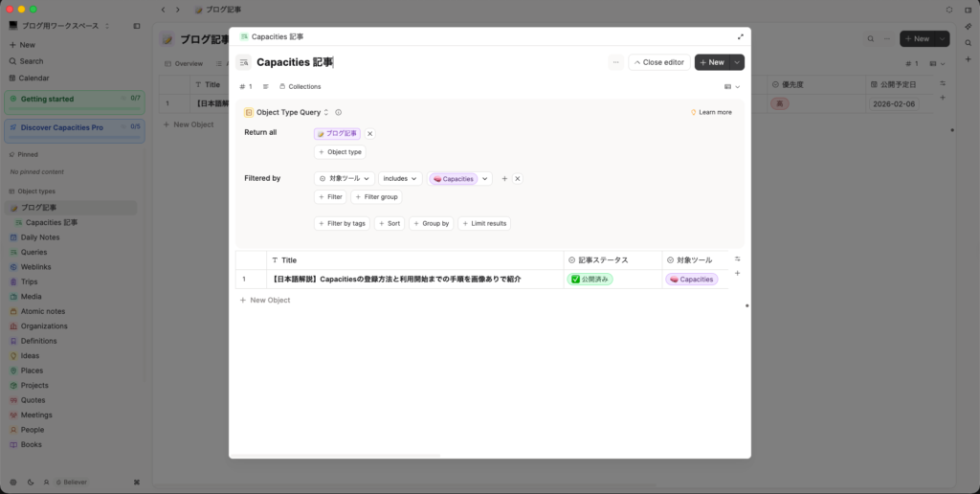This screenshot has width=980, height=494.
Task: Delete the 対象ツール filter row with its X
Action: [518, 179]
